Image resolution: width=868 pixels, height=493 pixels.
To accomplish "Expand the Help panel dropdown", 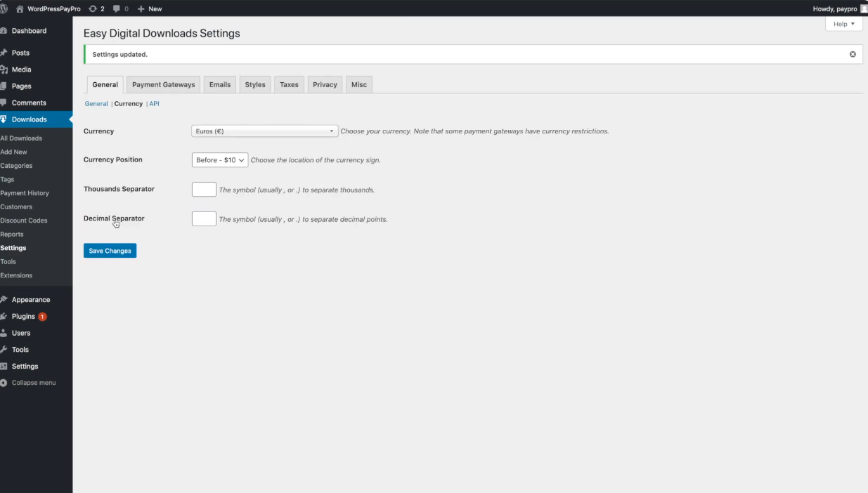I will coord(843,24).
